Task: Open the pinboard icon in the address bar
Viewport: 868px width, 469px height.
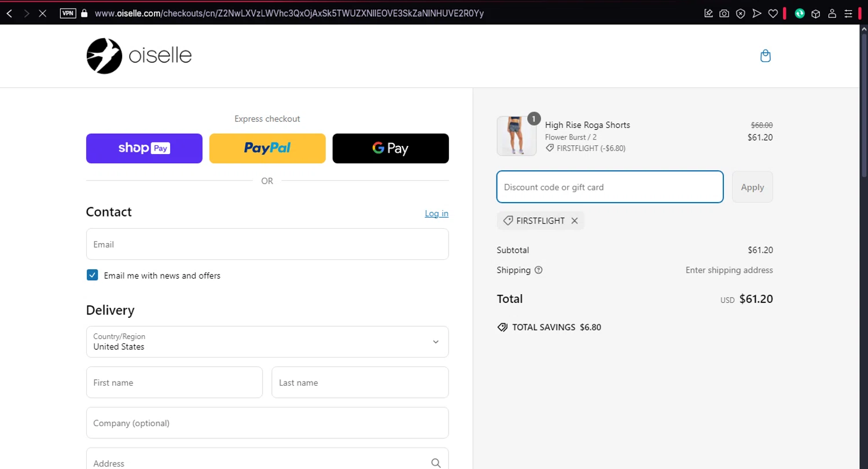Action: [708, 13]
